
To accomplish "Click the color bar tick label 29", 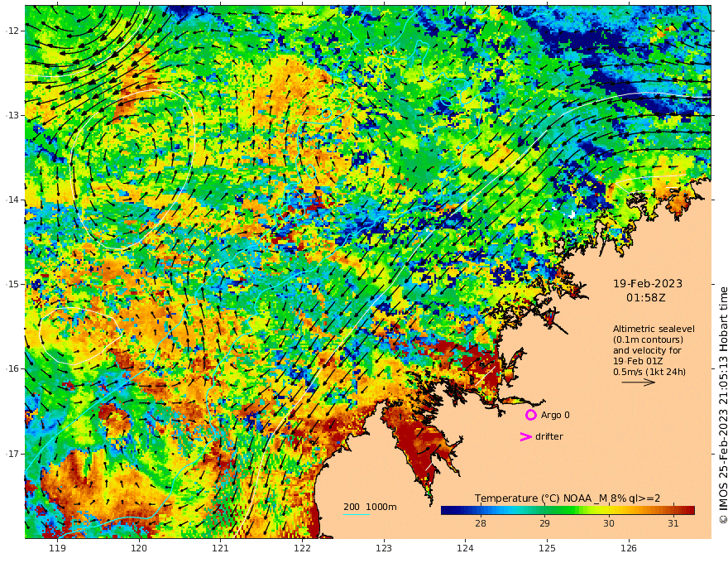I will point(544,523).
